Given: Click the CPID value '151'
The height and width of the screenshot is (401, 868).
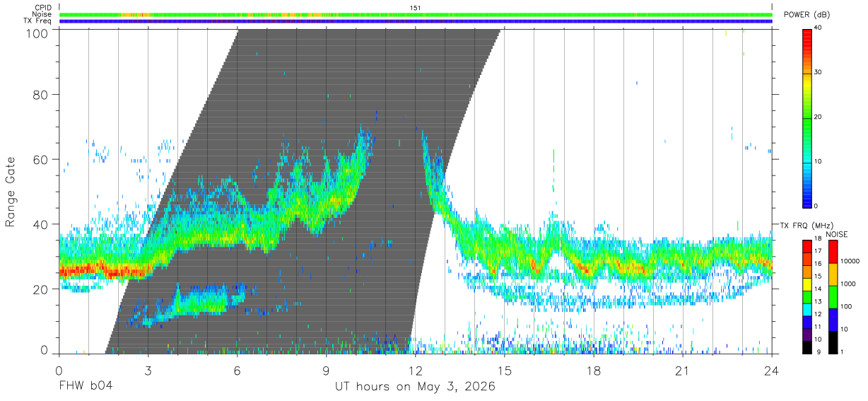Looking at the screenshot, I should (416, 8).
